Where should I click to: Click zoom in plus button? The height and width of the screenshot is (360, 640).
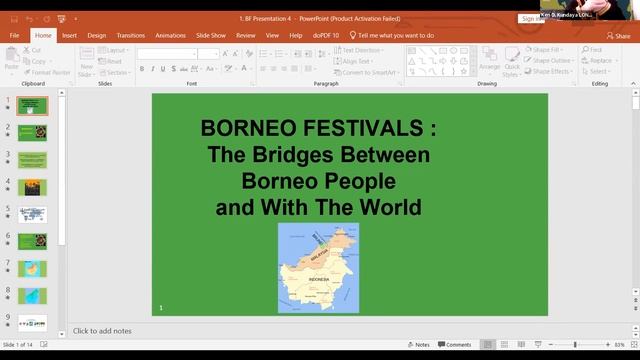tap(608, 345)
